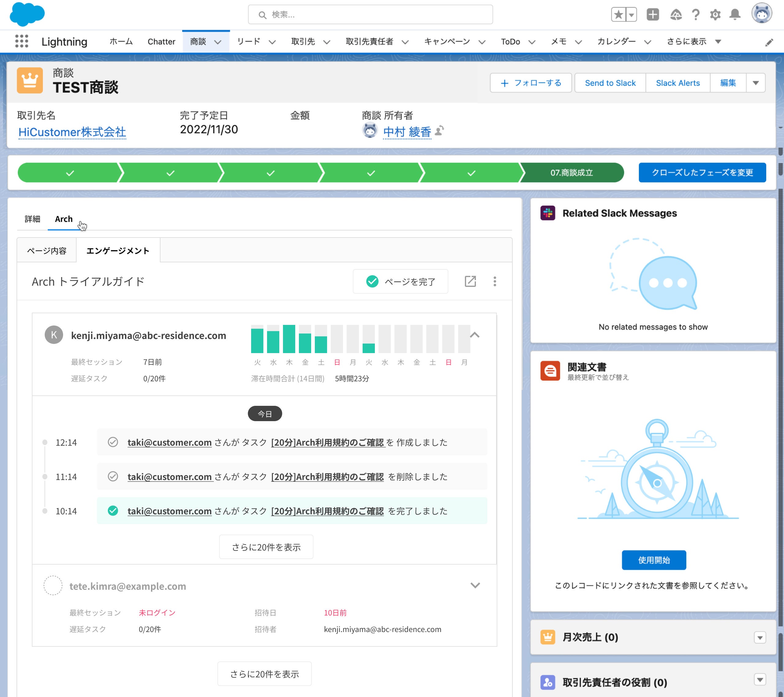Collapse the kenji.miyama engagement section
Image resolution: width=784 pixels, height=697 pixels.
click(474, 335)
